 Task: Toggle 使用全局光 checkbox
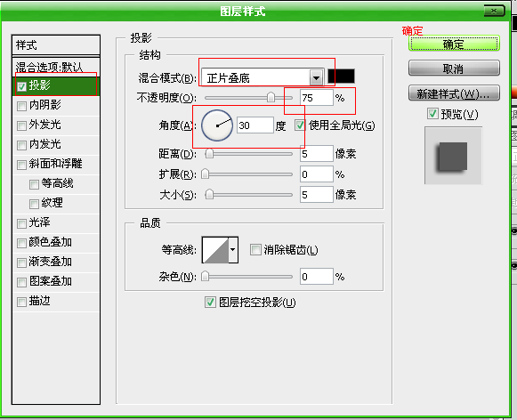tap(300, 125)
